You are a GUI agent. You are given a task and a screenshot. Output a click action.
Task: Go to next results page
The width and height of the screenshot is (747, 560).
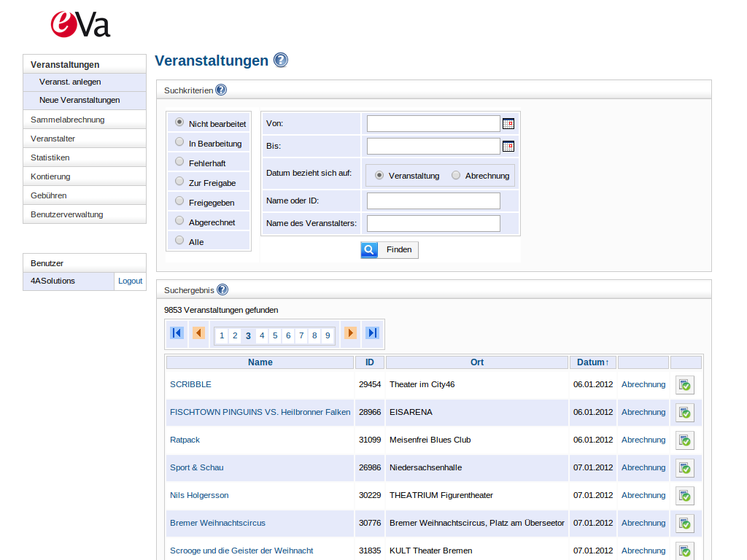pyautogui.click(x=350, y=332)
